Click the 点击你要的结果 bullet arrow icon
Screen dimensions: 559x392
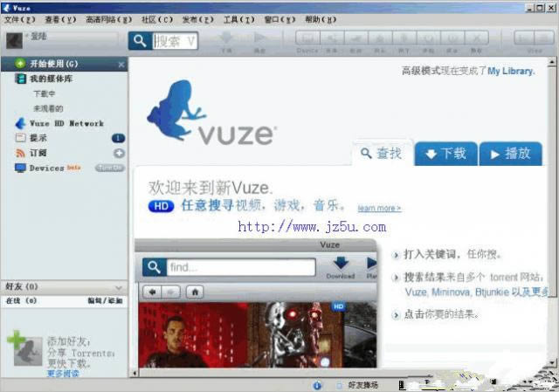pos(396,315)
